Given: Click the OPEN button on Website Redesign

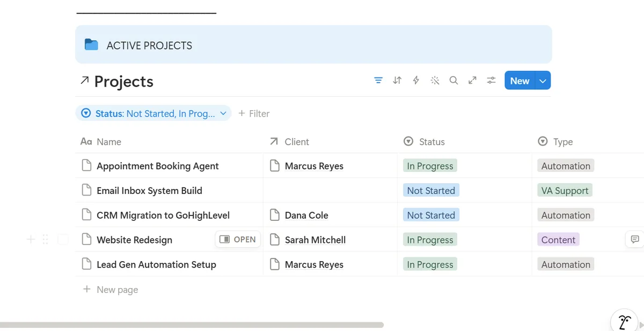Looking at the screenshot, I should click(x=238, y=240).
